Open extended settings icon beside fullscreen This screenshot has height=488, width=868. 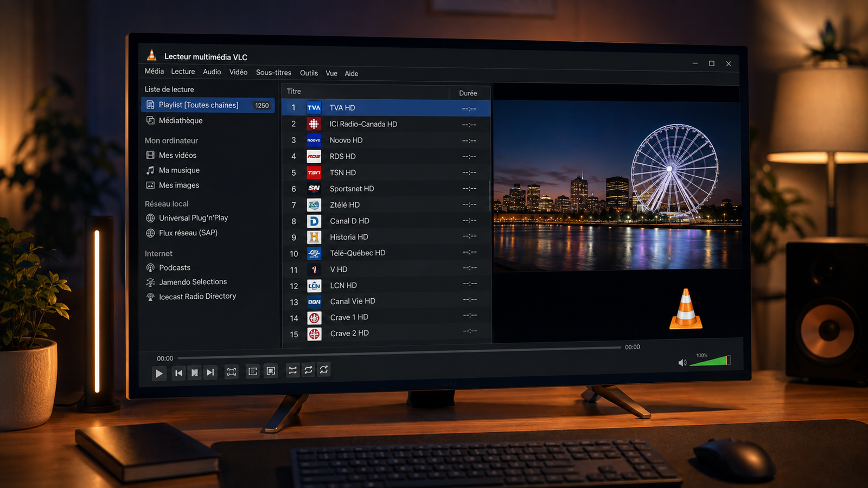[253, 371]
